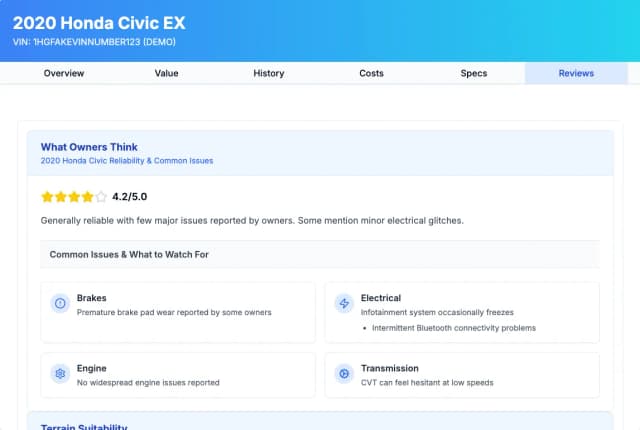Switch to the Value tab
Image resolution: width=640 pixels, height=430 pixels.
[166, 73]
